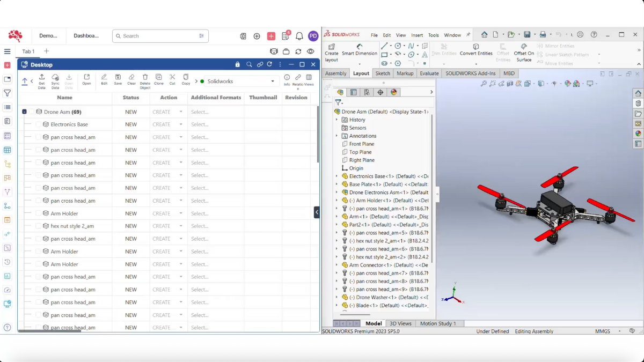Open the Motion Study 1 tab
This screenshot has height=362, width=644.
coord(438,323)
